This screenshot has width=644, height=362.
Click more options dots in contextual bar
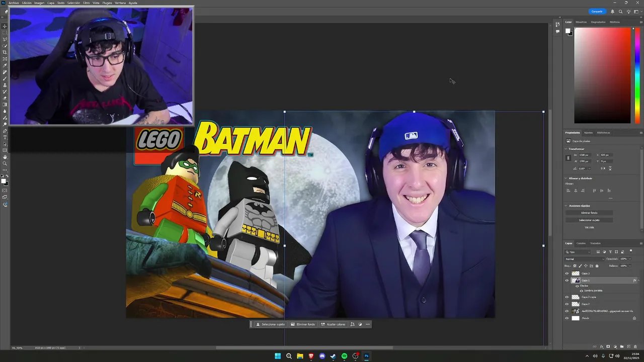(x=368, y=324)
